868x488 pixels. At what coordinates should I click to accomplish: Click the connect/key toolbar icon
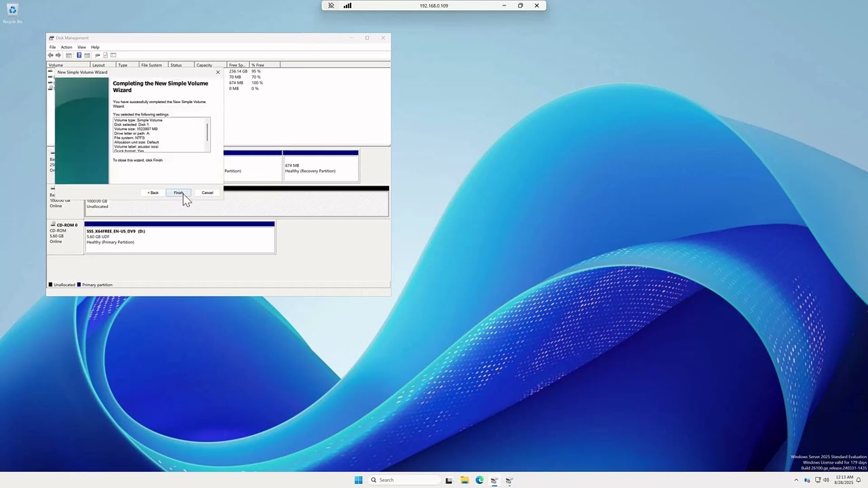[x=98, y=55]
